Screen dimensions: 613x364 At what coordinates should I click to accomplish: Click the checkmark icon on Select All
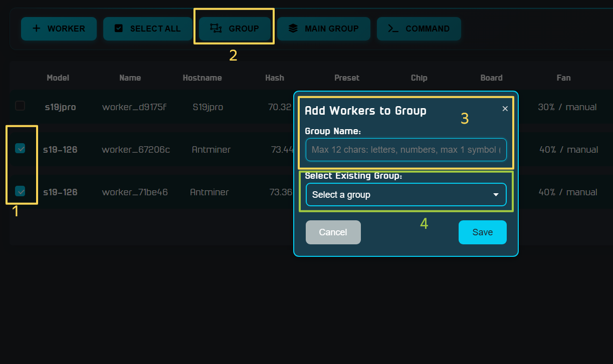point(119,29)
